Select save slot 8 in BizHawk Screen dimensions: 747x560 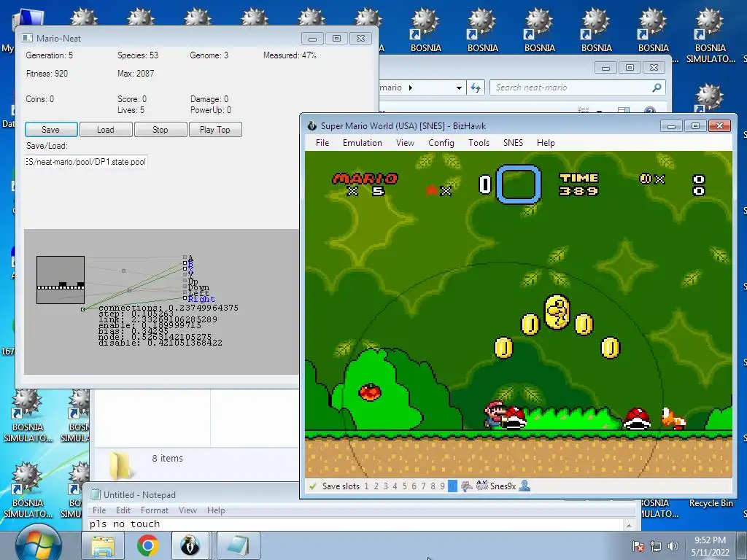[x=433, y=486]
